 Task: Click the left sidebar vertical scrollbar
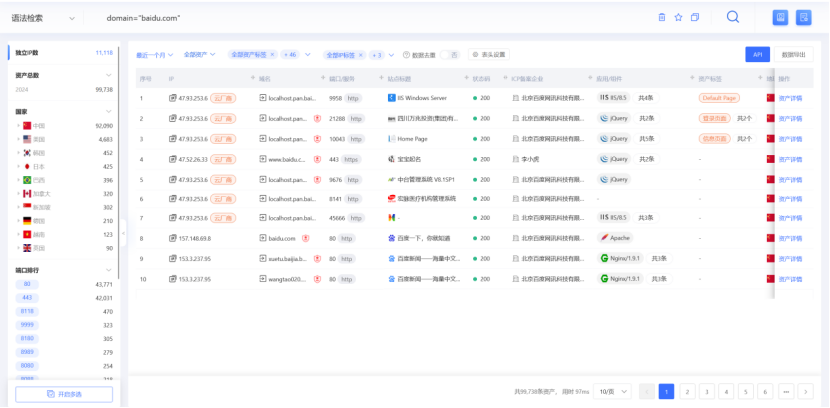coord(119,161)
